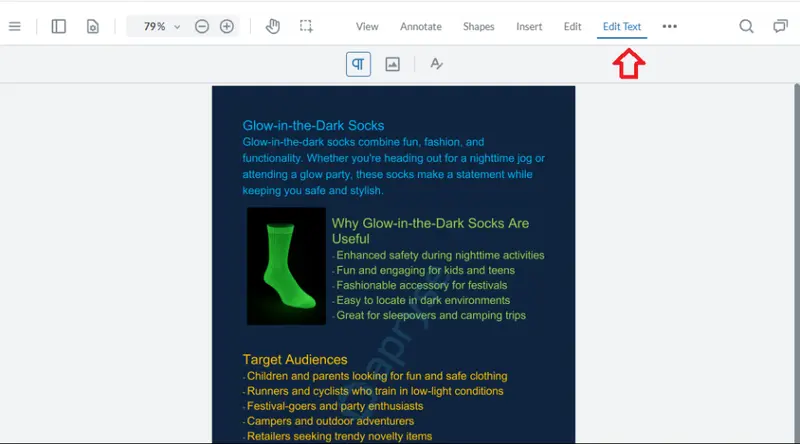Click 'Campers and outdoor adventurers' line

click(329, 421)
